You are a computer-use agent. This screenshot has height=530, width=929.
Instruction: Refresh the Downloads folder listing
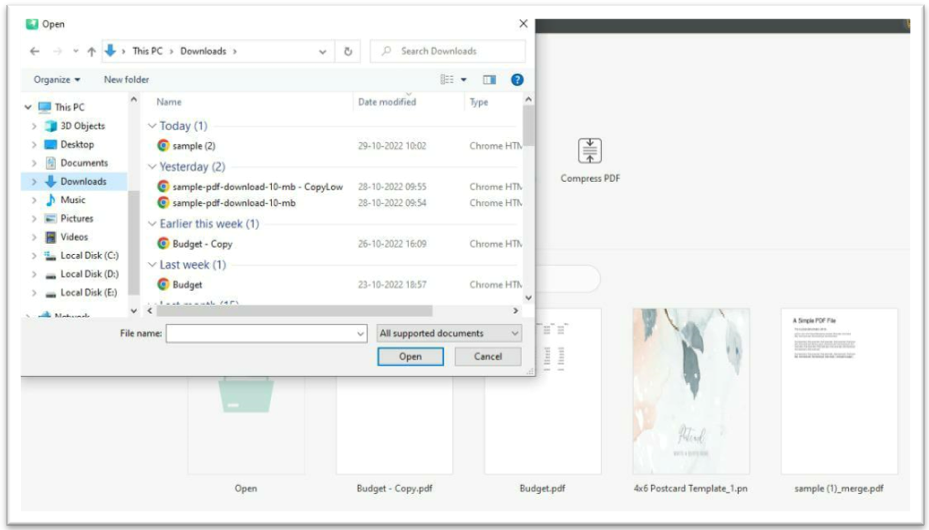point(348,52)
